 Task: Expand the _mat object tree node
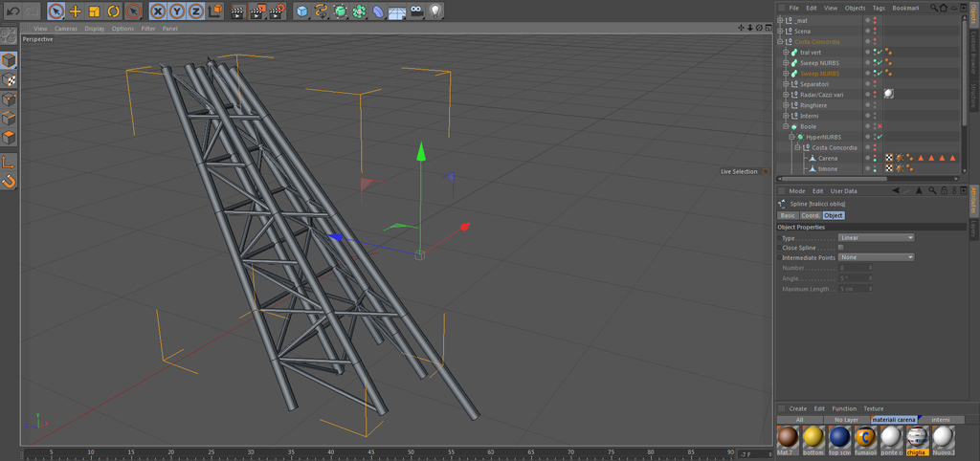click(780, 21)
